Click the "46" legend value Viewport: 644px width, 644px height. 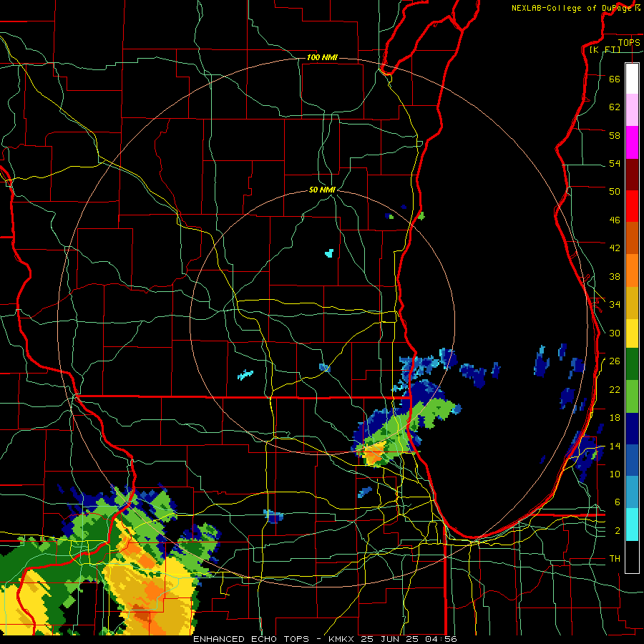coord(615,220)
